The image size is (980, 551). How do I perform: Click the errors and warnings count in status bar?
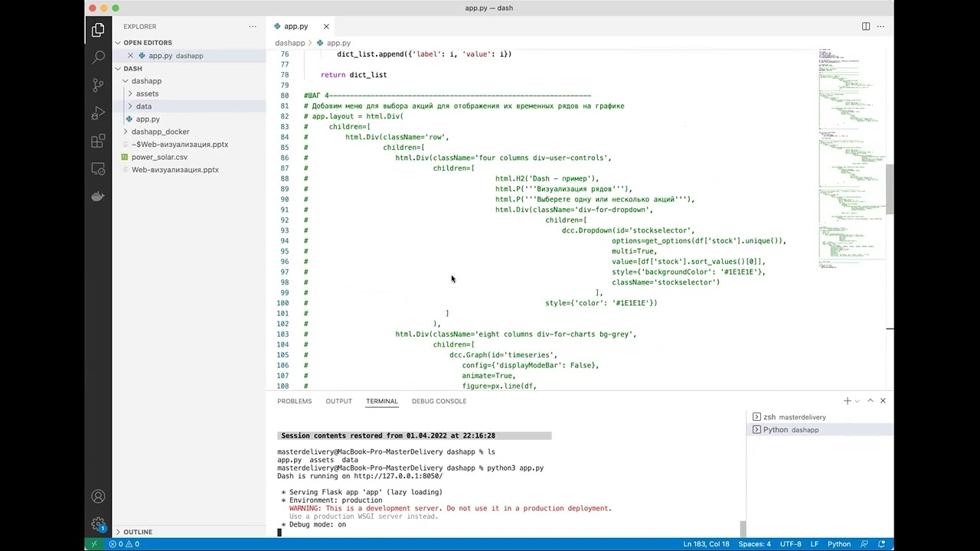pos(124,544)
